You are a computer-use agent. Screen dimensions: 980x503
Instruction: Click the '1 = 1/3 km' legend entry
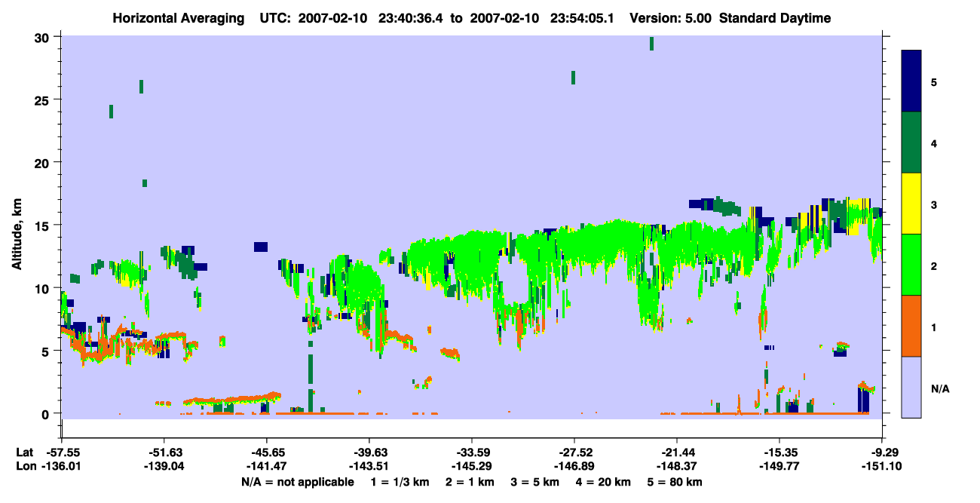coord(400,482)
